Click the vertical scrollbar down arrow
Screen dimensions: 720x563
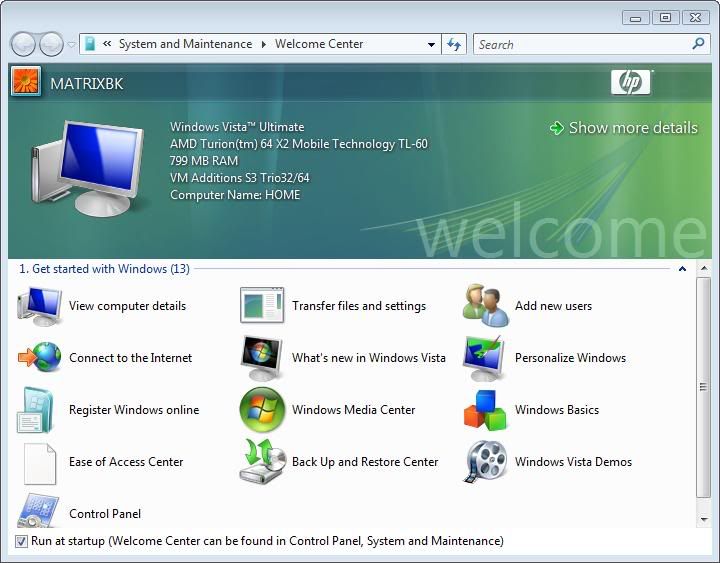coord(703,519)
